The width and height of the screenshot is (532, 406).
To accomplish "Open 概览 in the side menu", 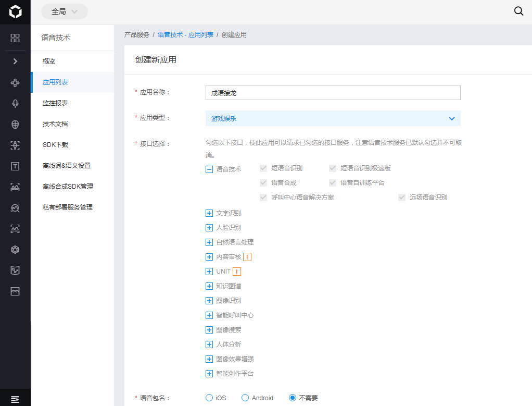I will coord(72,61).
